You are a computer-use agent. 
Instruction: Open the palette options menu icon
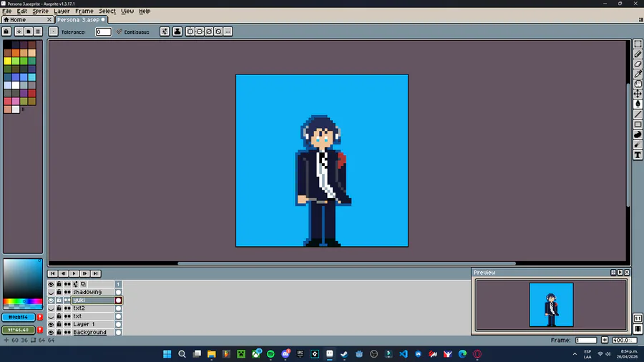click(x=38, y=31)
